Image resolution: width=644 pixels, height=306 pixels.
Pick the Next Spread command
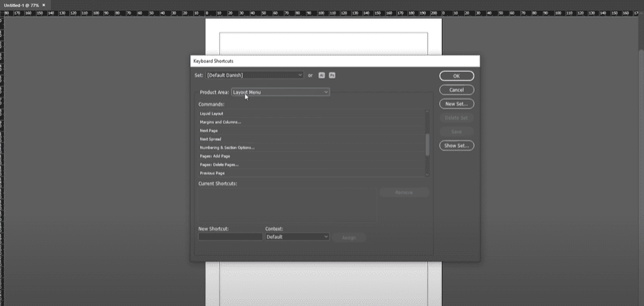click(x=210, y=139)
